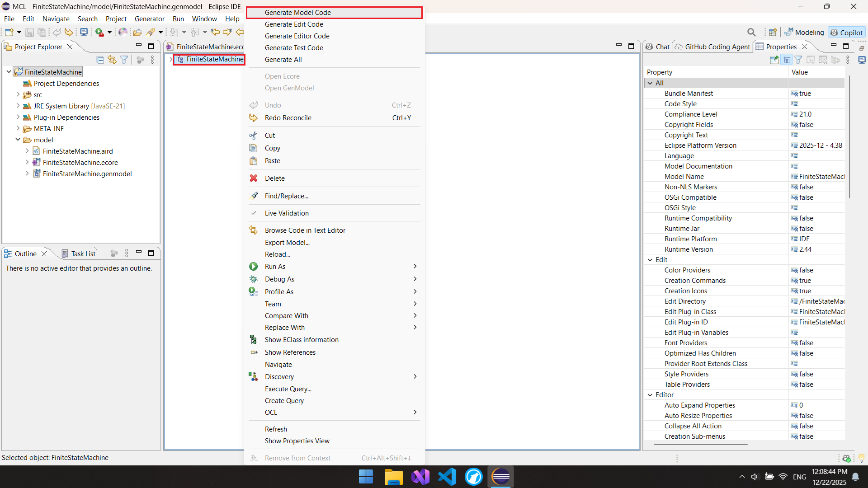This screenshot has width=868, height=488.
Task: Click the toolbar search magnifier icon
Action: (751, 32)
